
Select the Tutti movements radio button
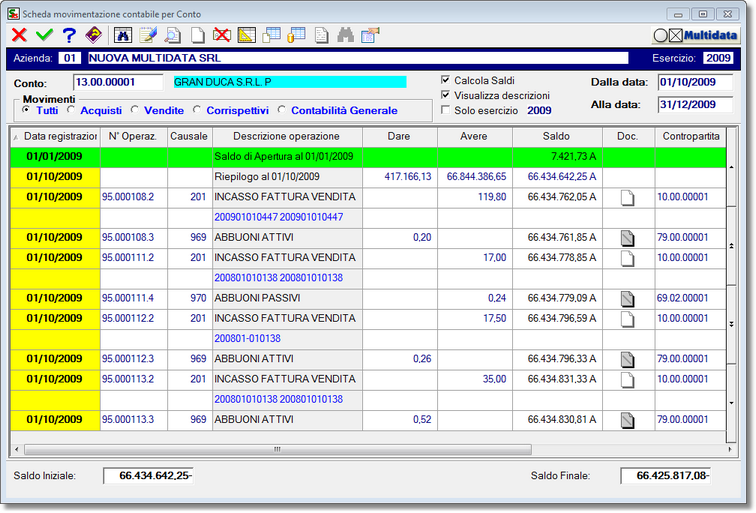[x=26, y=110]
